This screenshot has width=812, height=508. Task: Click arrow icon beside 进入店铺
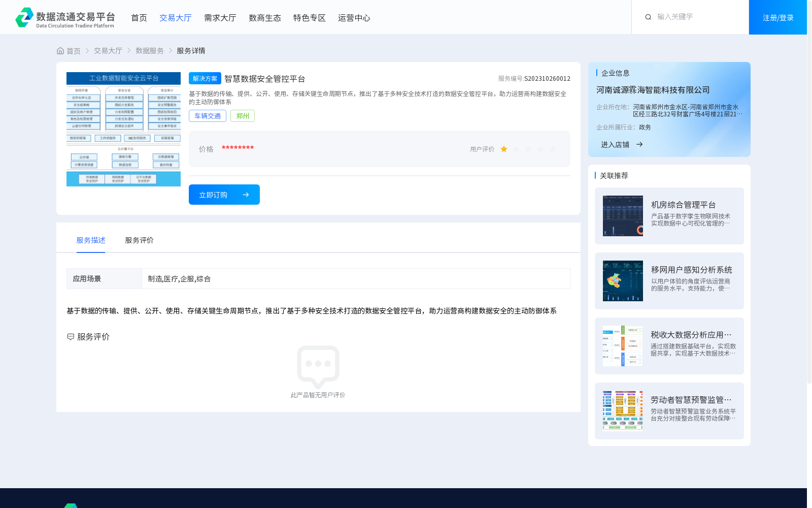coord(639,145)
